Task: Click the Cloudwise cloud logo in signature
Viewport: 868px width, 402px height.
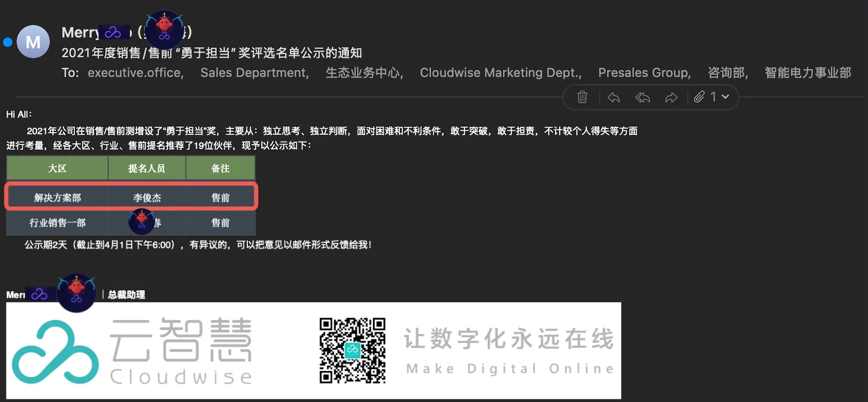Action: (x=55, y=351)
